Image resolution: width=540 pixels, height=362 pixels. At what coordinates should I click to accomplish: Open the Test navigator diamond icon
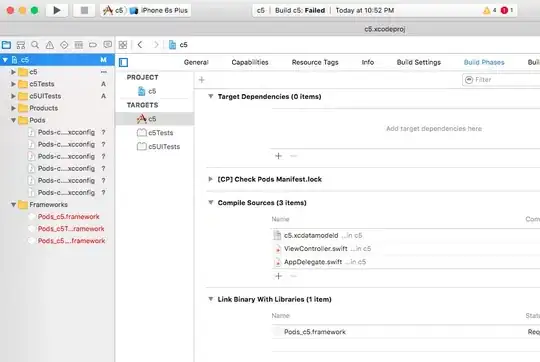(64, 45)
